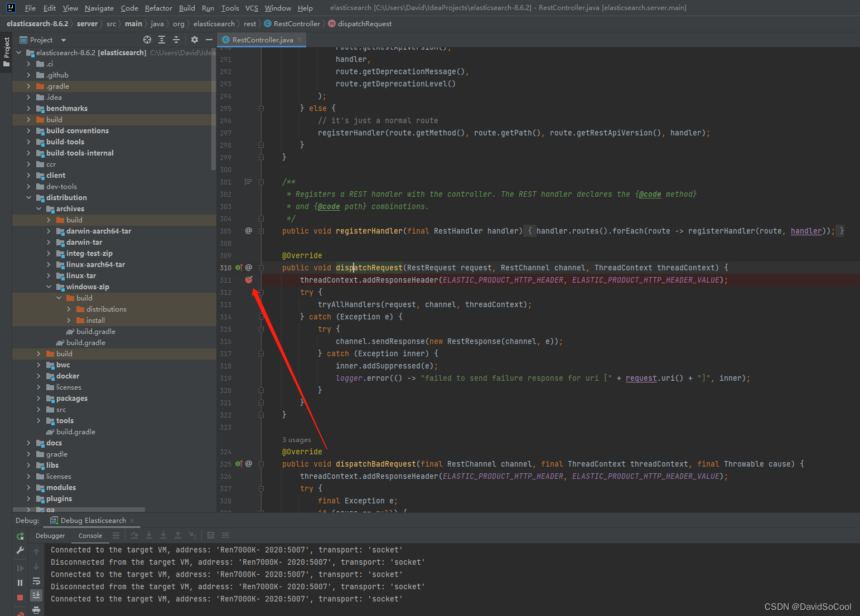Open IntelliJ logo menu icon
Viewport: 860px width, 616px height.
click(x=11, y=8)
